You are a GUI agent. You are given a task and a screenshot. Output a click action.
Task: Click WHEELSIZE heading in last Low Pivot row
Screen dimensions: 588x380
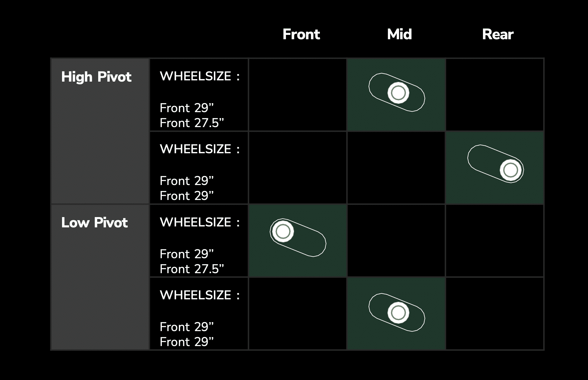click(200, 295)
